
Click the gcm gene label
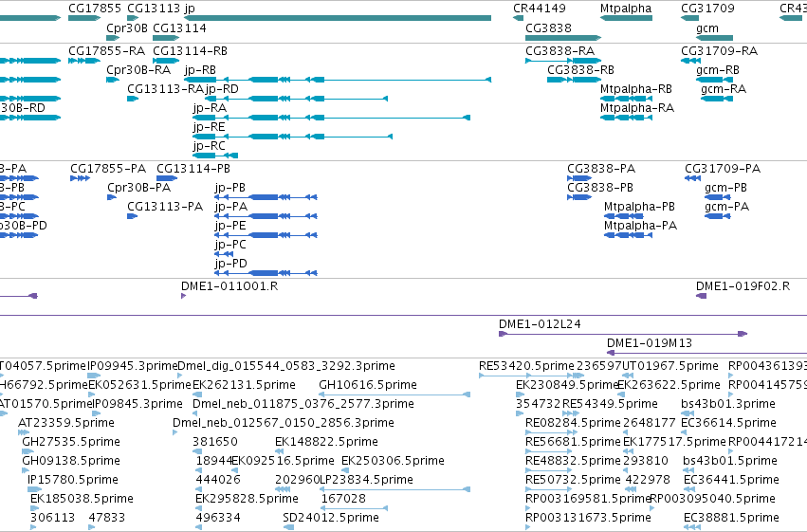click(707, 28)
